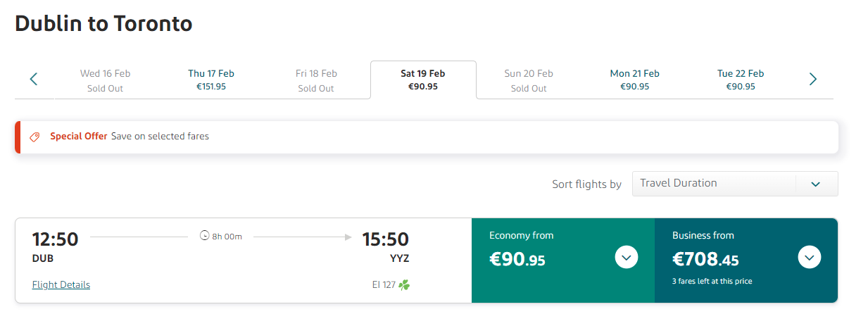Click the sold out Fri 18 Feb tab
Image resolution: width=868 pixels, height=314 pixels.
tap(317, 80)
